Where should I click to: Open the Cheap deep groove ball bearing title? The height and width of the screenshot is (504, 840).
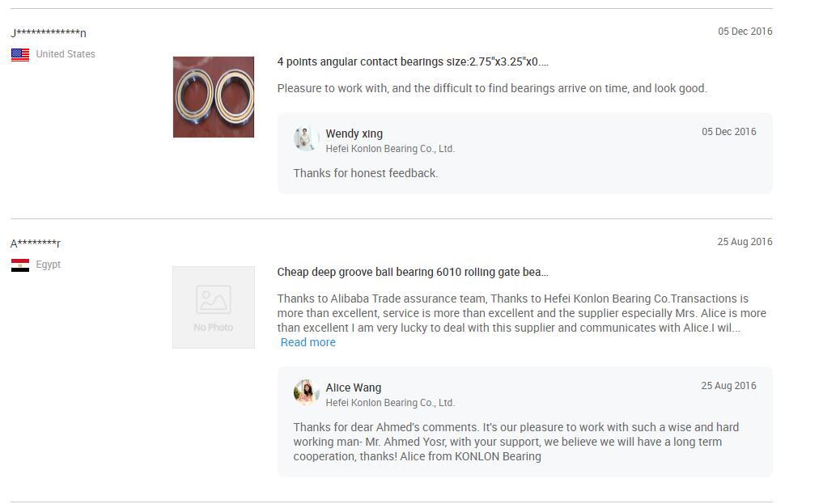tap(413, 272)
